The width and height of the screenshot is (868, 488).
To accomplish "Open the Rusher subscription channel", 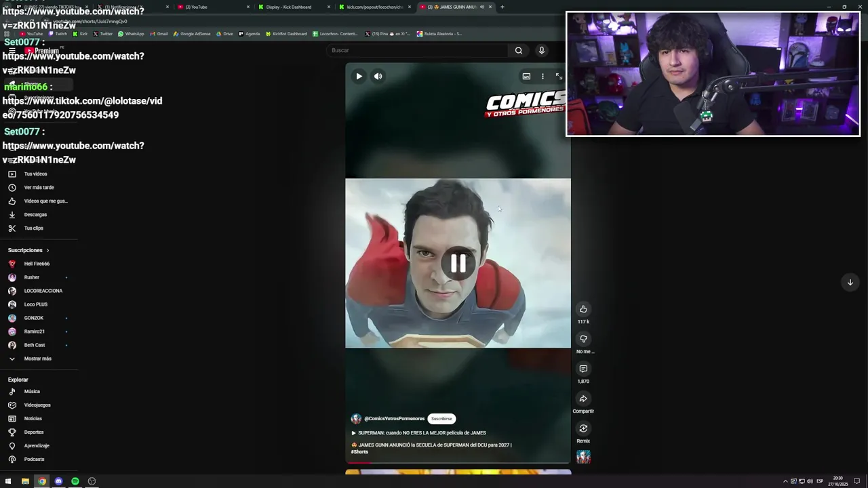I will 32,277.
